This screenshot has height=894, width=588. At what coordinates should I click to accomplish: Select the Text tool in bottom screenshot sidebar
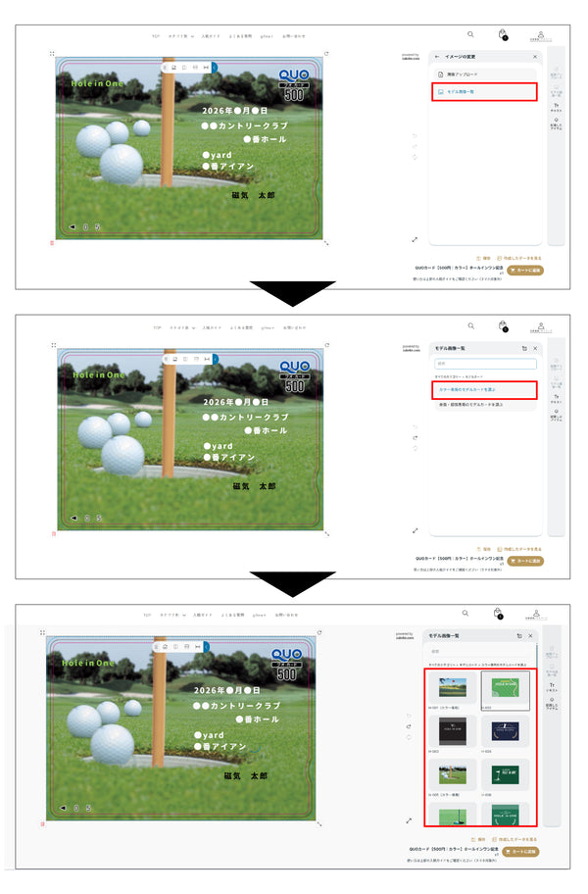[552, 687]
